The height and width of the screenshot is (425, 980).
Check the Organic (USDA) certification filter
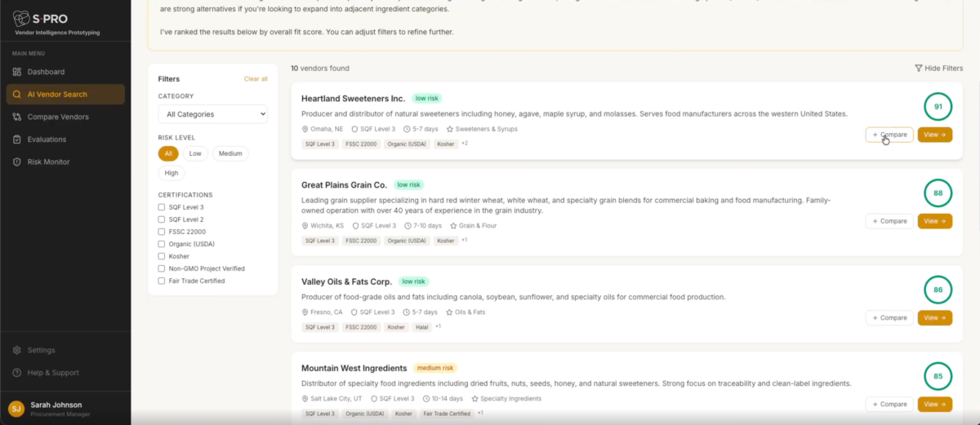pyautogui.click(x=162, y=244)
